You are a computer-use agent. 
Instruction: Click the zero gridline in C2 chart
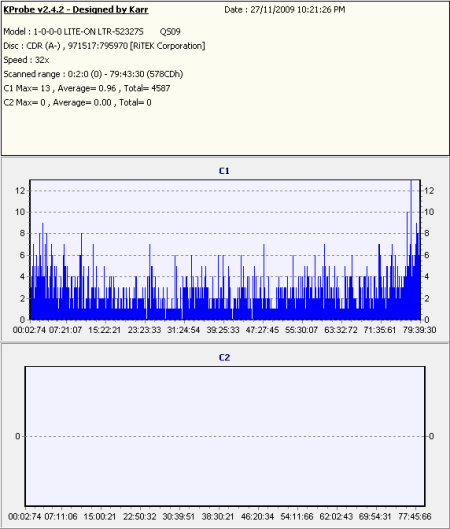tap(225, 437)
